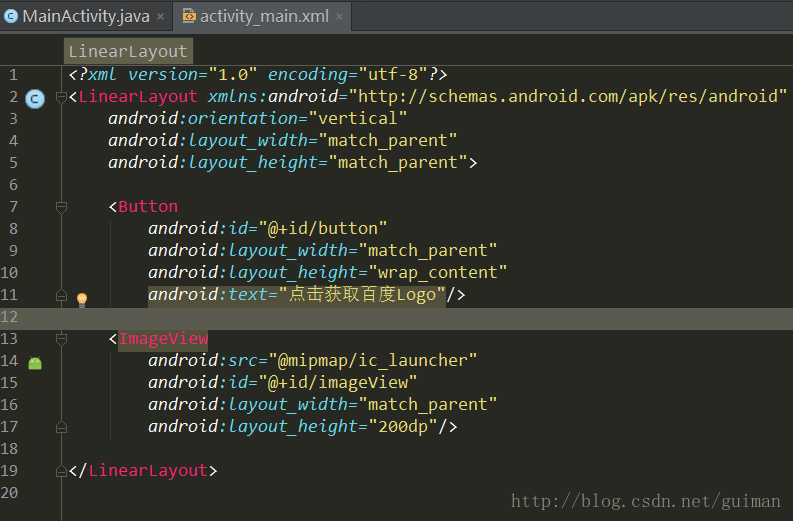Select the activity_main.xml tab
Viewport: 793px width, 521px height.
pyautogui.click(x=263, y=16)
